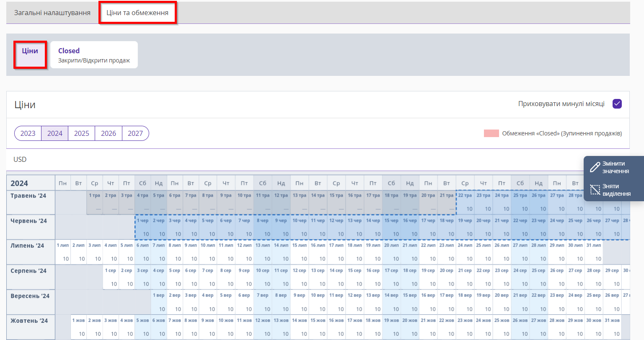The width and height of the screenshot is (644, 340).
Task: Select the 28 сер price cell
Action: (594, 277)
